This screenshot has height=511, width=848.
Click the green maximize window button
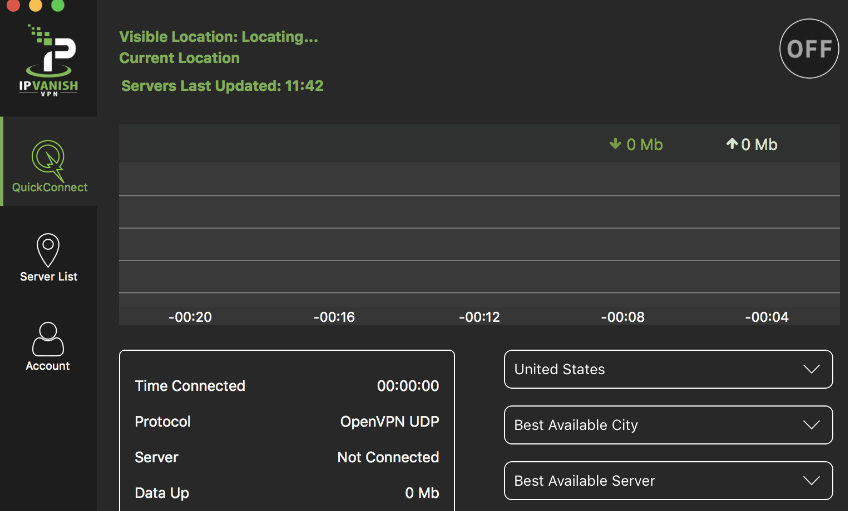coord(57,4)
